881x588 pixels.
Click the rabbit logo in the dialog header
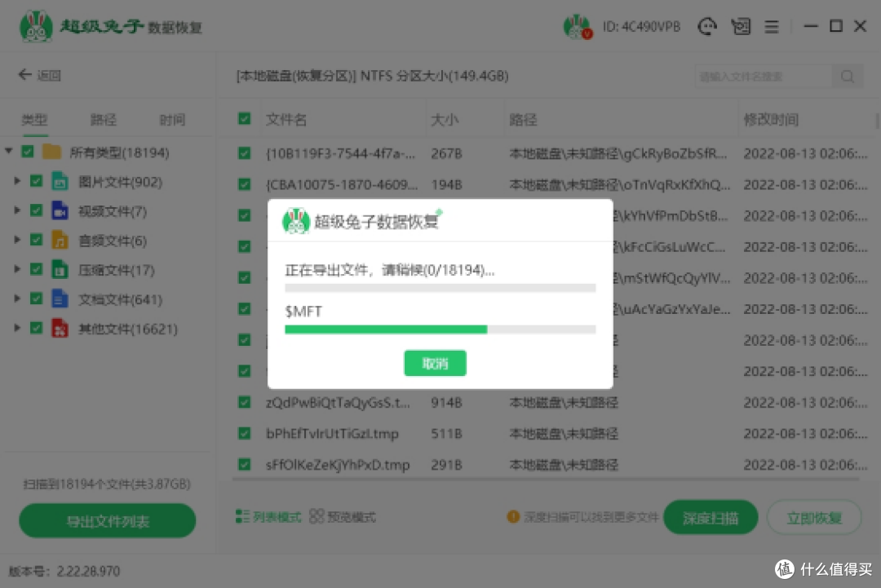[x=296, y=221]
